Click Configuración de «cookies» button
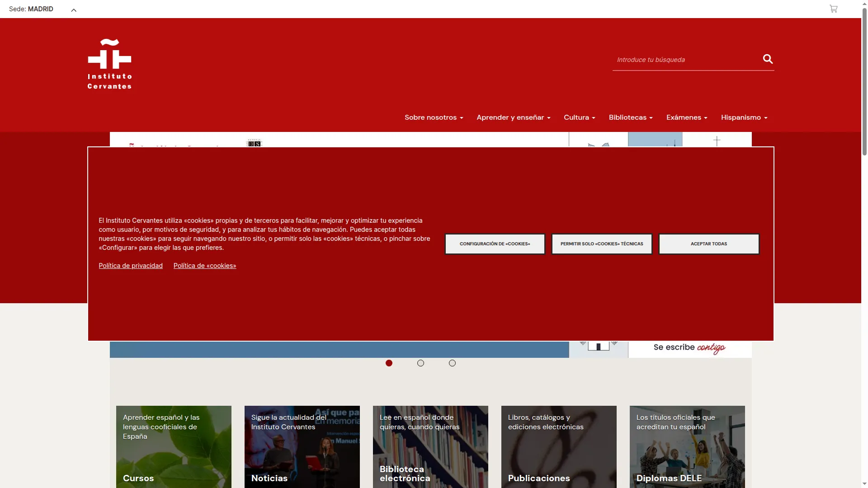The height and width of the screenshot is (488, 868). (x=495, y=244)
